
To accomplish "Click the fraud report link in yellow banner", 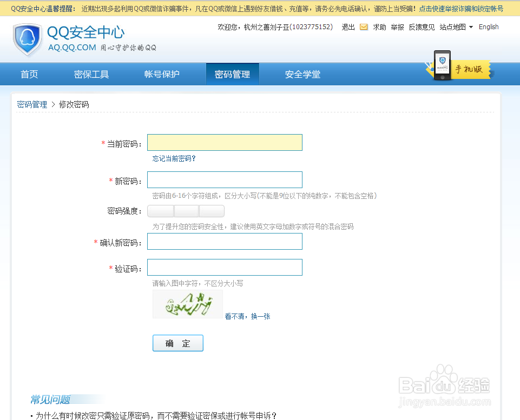I will pos(461,9).
